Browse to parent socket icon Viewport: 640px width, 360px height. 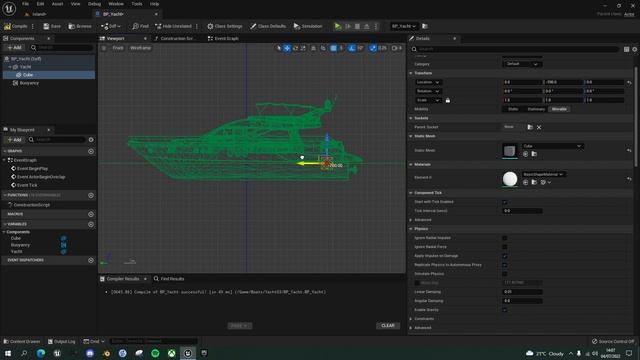coord(530,127)
